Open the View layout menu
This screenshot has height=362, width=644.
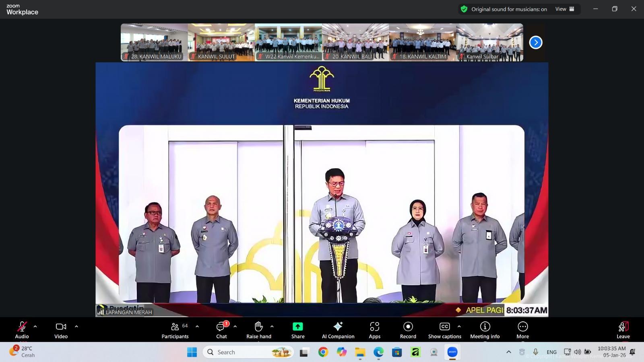point(565,9)
